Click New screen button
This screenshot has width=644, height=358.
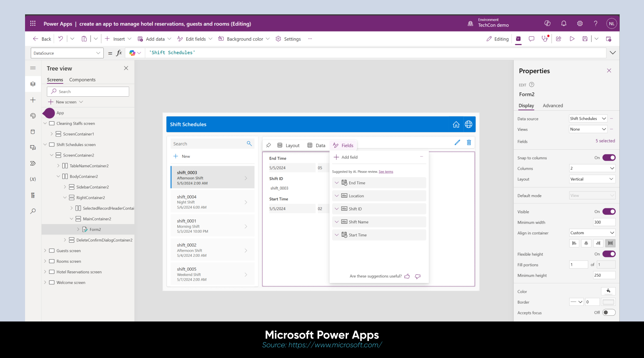(x=66, y=102)
